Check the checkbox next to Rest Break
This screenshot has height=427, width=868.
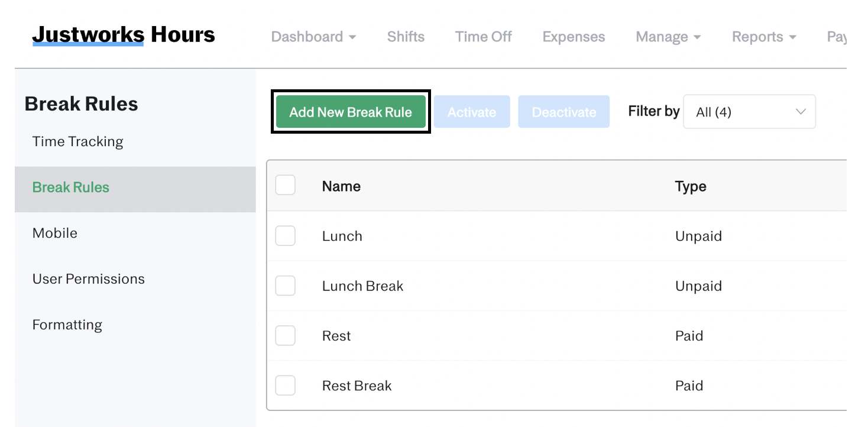[x=285, y=385]
